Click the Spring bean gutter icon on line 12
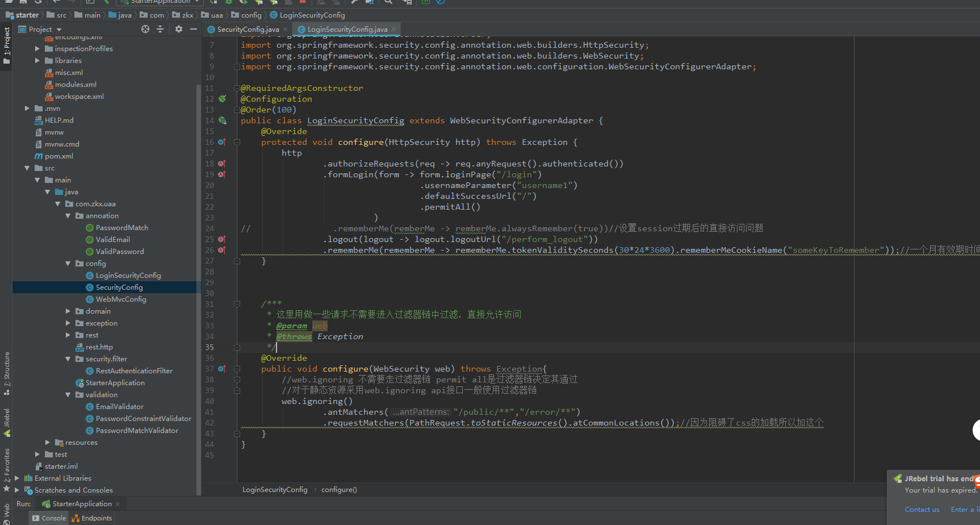The height and width of the screenshot is (525, 980). (x=222, y=99)
